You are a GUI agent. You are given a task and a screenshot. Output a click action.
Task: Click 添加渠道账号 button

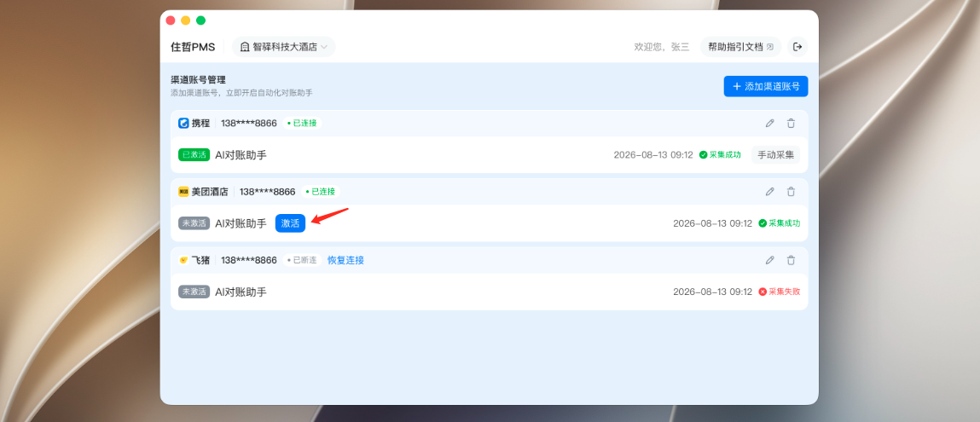(766, 86)
